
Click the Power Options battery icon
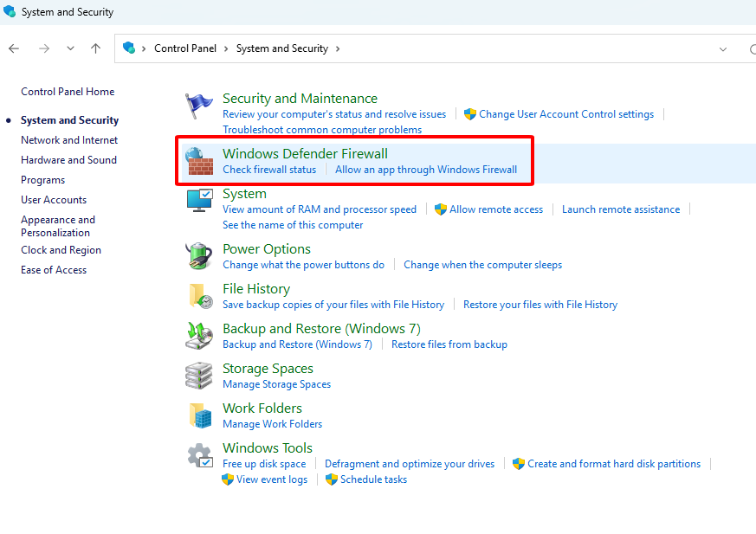(198, 256)
